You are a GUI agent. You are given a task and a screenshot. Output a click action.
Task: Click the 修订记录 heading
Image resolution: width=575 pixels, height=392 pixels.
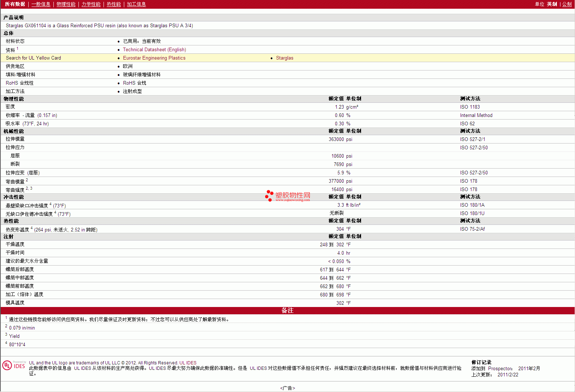click(481, 362)
